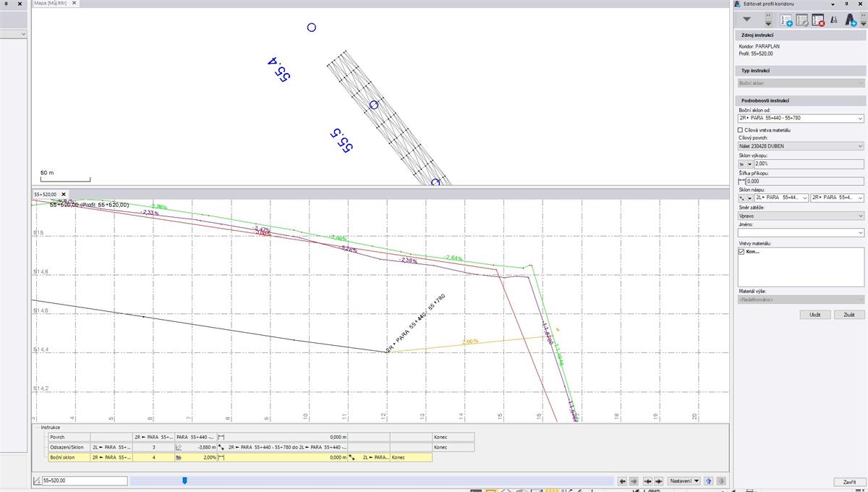Close the 55+520,00 profile tab
The height and width of the screenshot is (492, 868).
coord(64,195)
